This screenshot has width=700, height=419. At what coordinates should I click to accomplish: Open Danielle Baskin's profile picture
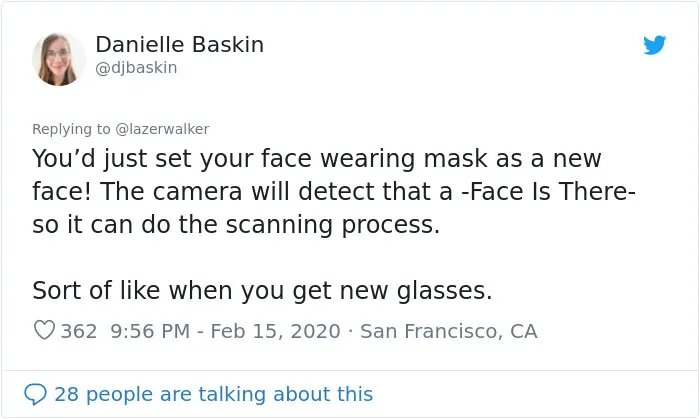point(58,59)
